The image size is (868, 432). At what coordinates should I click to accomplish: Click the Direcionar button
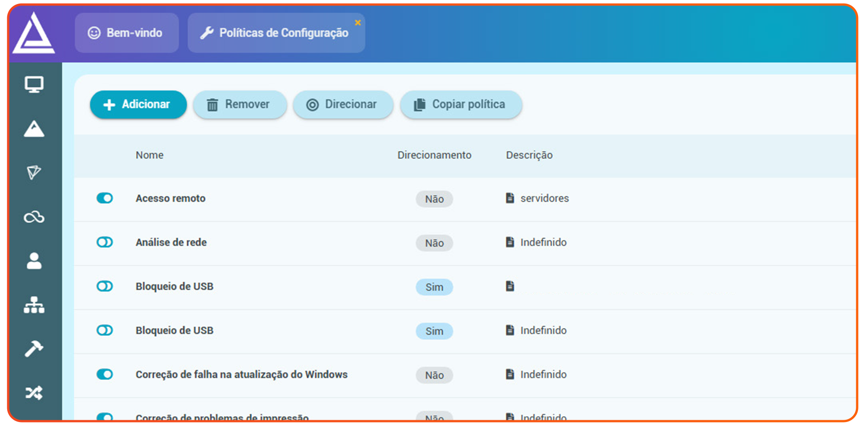(342, 105)
